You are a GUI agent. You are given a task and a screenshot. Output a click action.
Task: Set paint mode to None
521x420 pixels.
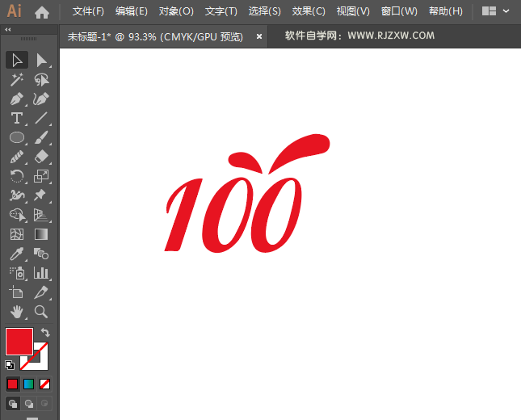[44, 384]
